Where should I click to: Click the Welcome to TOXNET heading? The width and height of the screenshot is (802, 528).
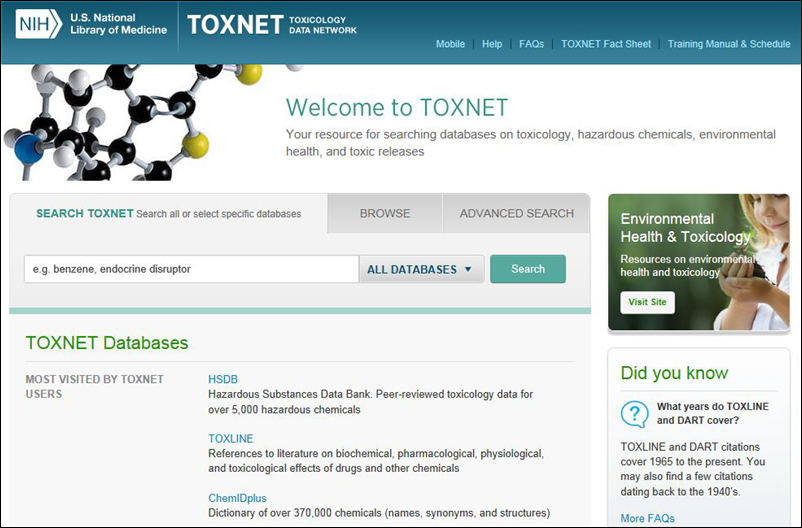pos(397,107)
